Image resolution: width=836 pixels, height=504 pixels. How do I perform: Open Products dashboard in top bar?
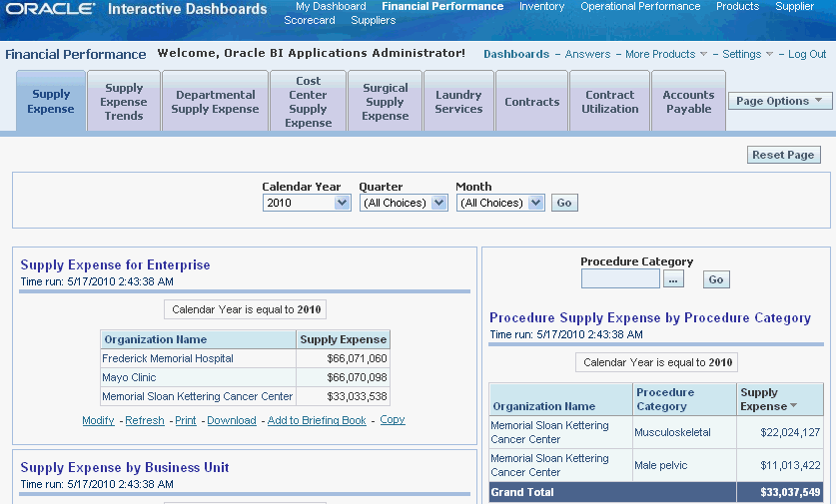737,6
